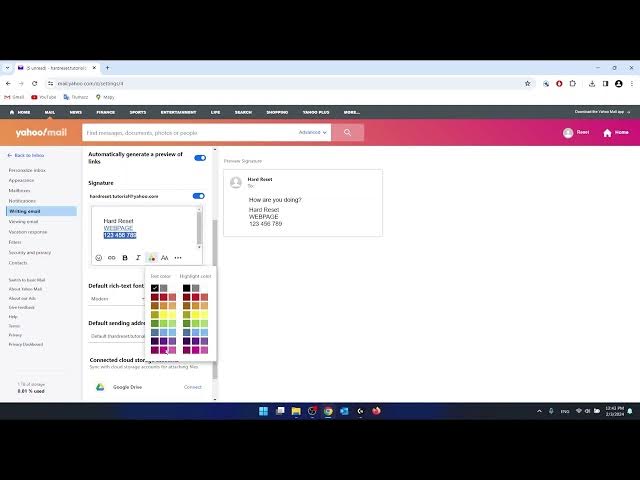
Task: Click the insert link icon
Action: tap(112, 258)
